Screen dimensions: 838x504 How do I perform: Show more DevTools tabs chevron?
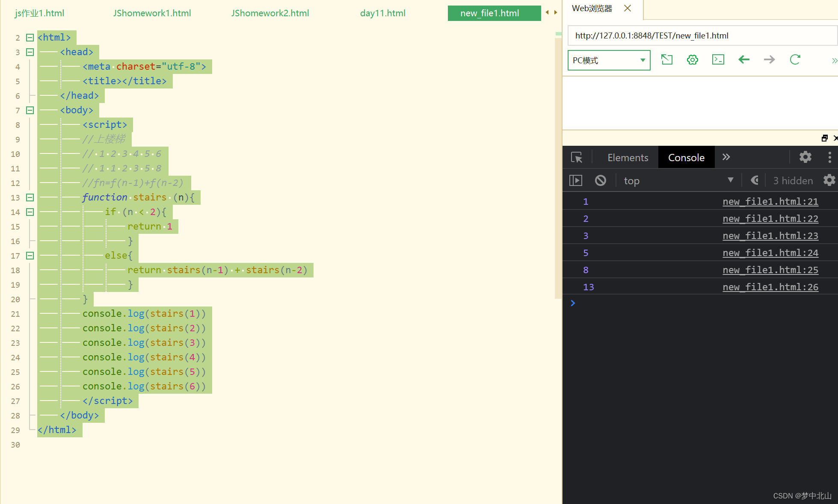726,157
